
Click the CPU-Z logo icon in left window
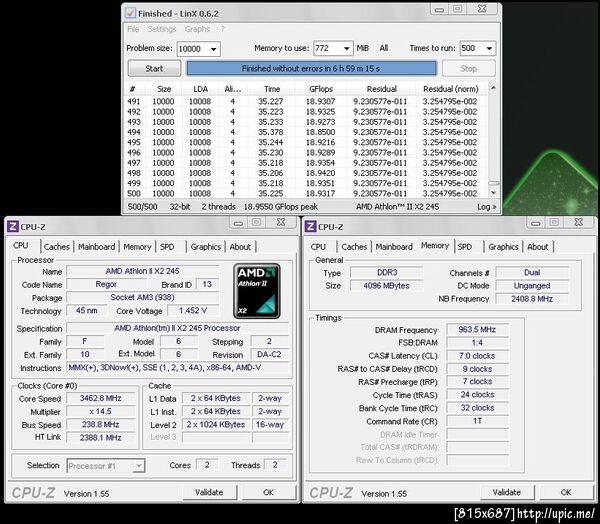tap(13, 227)
